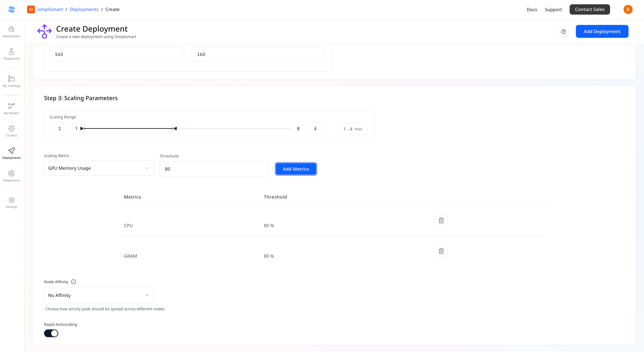Toggle the Rapid Autoscaling switch

coord(51,333)
